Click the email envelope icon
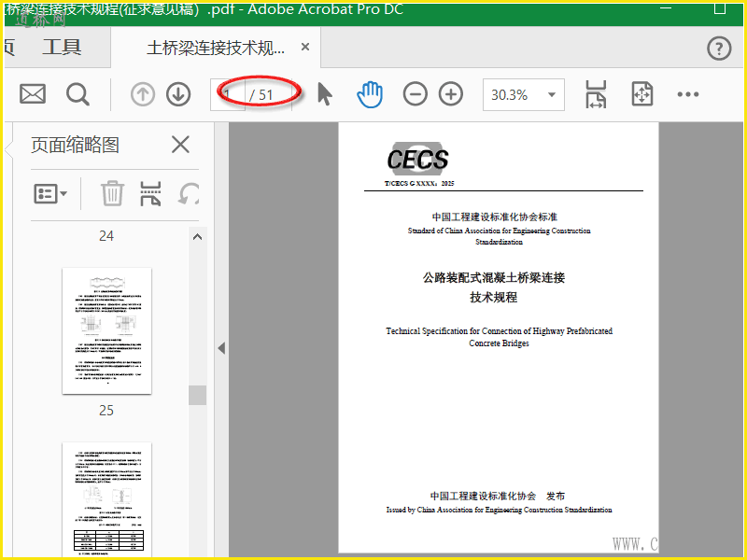 pos(33,94)
